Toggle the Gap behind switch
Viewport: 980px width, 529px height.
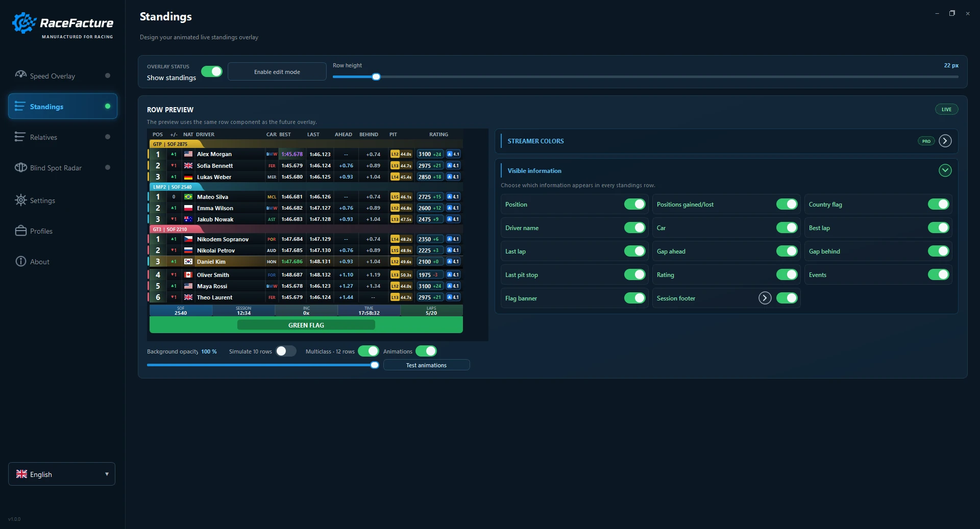point(939,251)
